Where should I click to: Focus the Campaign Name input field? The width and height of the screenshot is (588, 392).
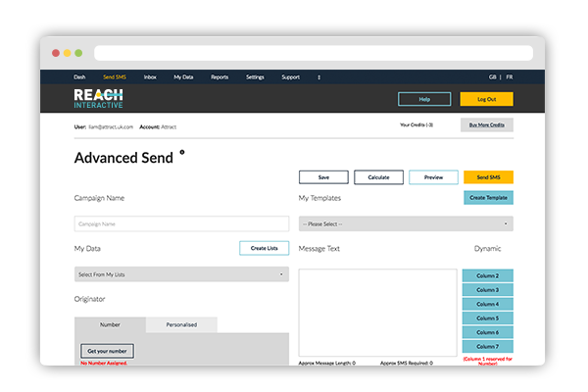(x=181, y=223)
